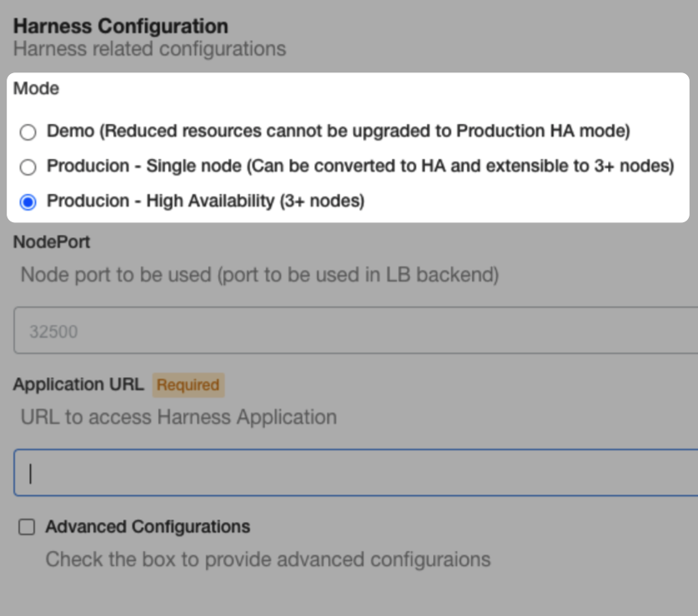
Task: Click into the Application URL text field
Action: pos(356,473)
